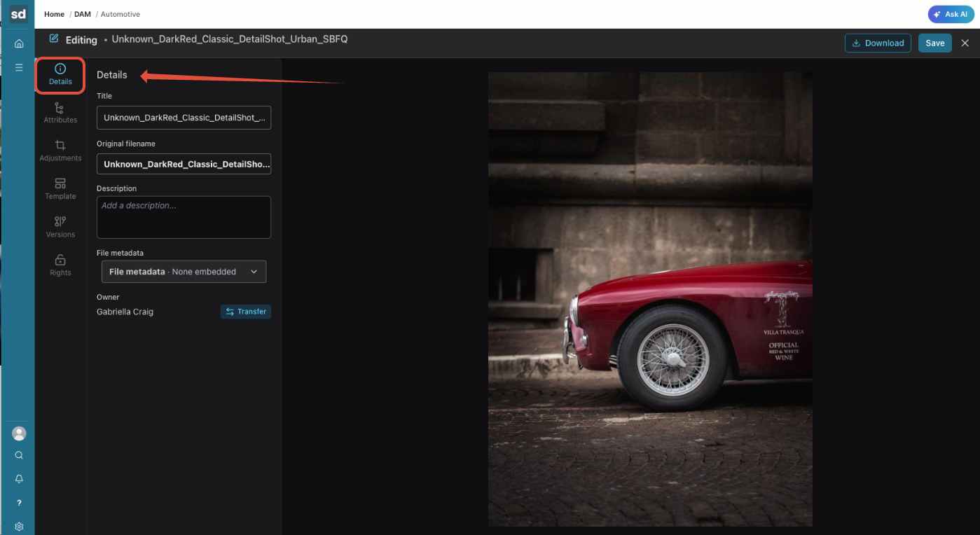This screenshot has width=980, height=535.
Task: Save the asset changes
Action: coord(935,43)
